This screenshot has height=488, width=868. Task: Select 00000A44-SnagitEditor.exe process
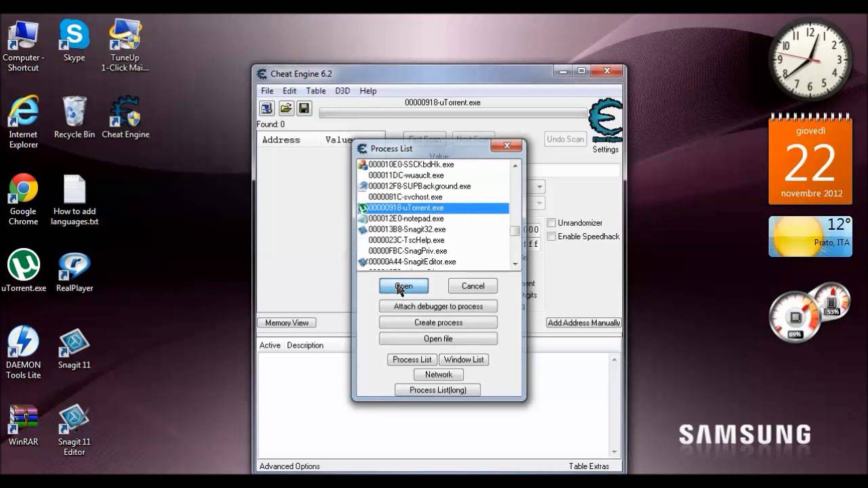pyautogui.click(x=433, y=262)
